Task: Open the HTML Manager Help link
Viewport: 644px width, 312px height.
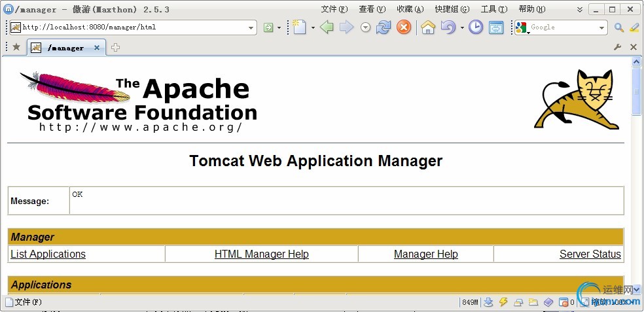Action: point(262,254)
